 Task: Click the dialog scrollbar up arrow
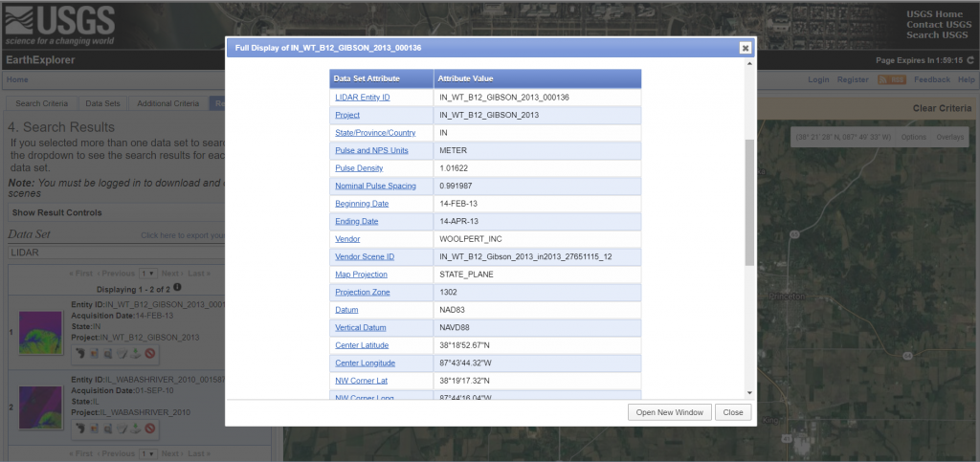click(x=750, y=65)
